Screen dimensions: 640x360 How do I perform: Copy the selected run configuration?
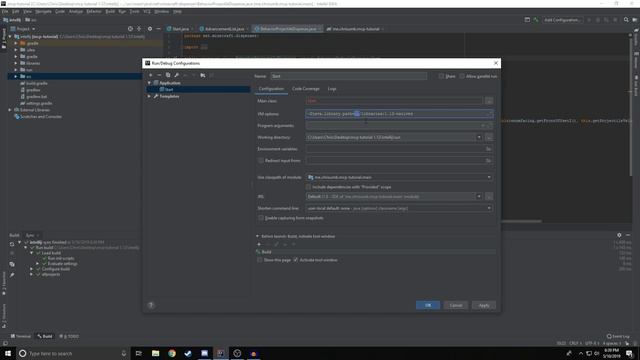coord(168,75)
